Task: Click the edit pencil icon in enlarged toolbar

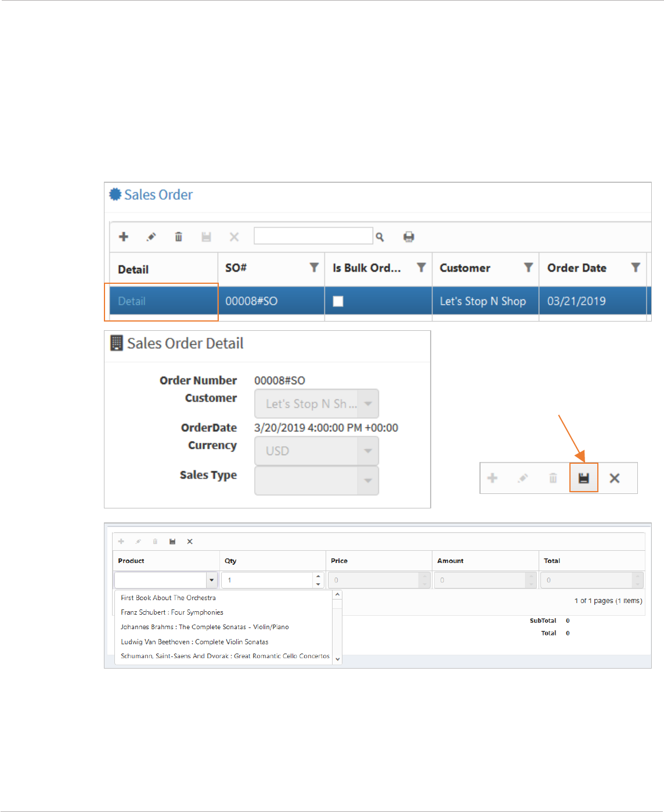Action: coord(523,478)
